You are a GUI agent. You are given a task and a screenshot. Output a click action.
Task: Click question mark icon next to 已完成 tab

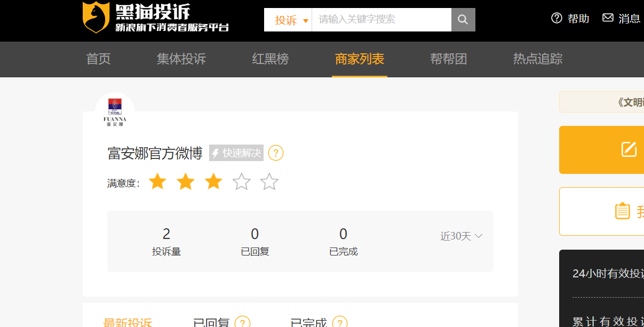tap(340, 323)
